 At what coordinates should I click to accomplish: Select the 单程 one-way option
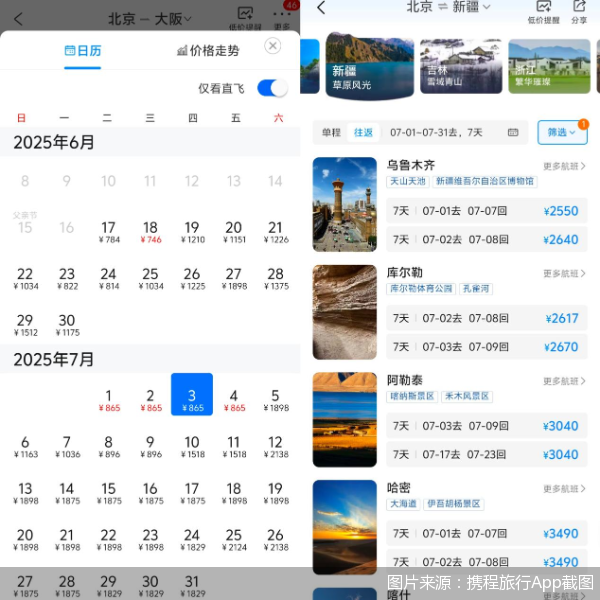pos(331,132)
